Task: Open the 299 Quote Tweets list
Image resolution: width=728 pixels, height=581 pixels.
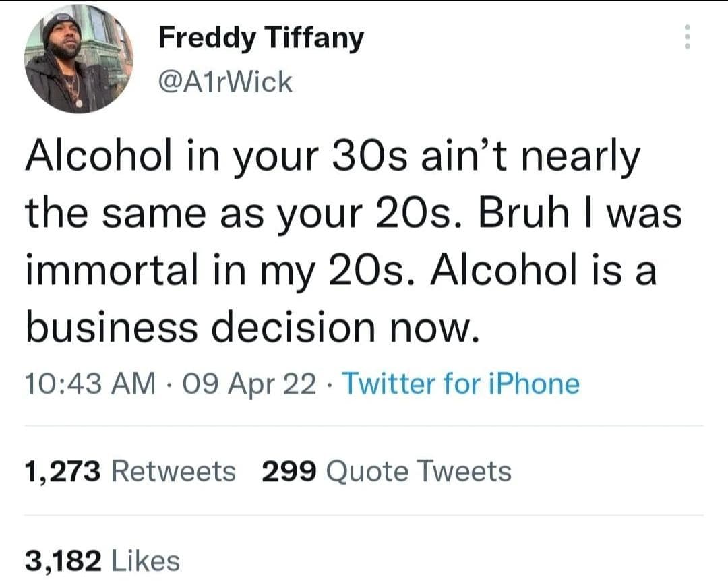Action: (386, 471)
